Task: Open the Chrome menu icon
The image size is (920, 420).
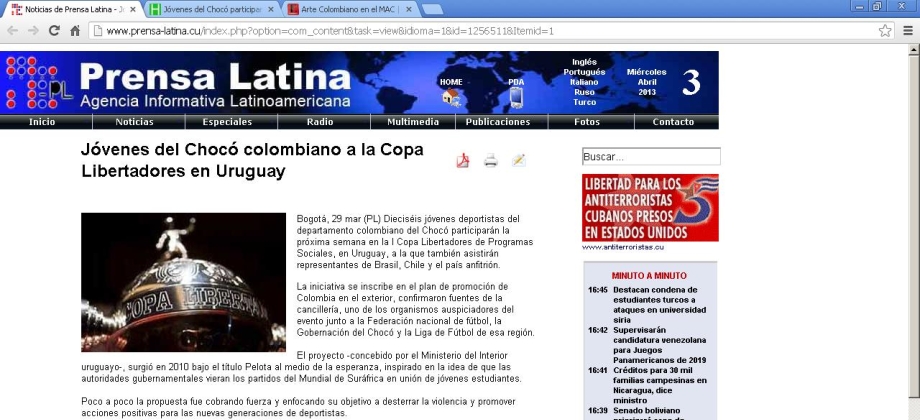Action: 908,31
